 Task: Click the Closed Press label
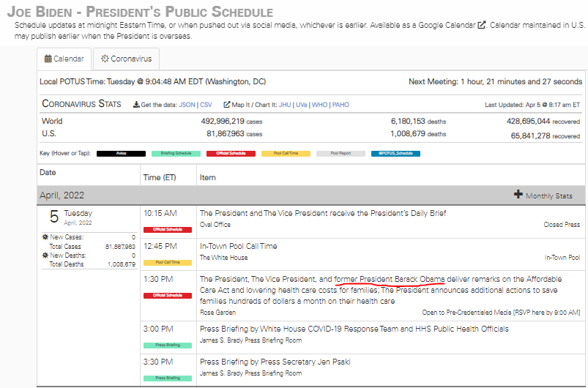pos(562,225)
